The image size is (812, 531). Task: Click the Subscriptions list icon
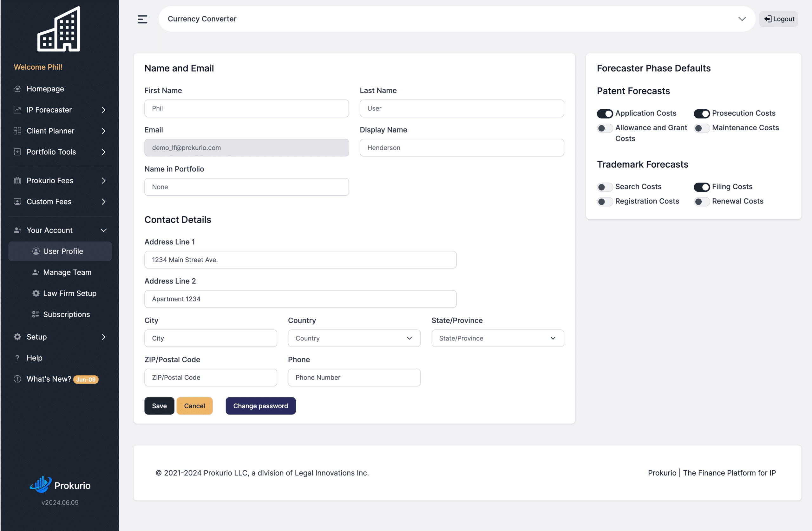(x=36, y=314)
